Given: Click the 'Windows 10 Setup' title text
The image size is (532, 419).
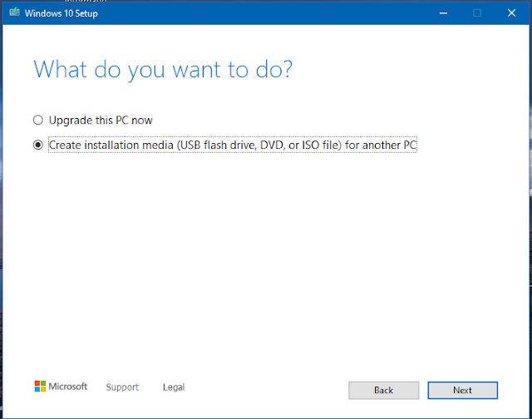Looking at the screenshot, I should pyautogui.click(x=62, y=13).
